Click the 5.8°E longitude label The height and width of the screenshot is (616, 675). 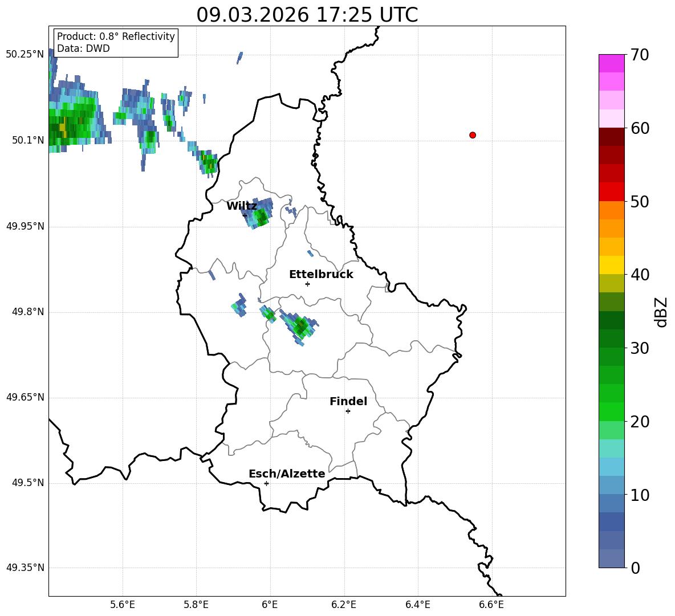click(196, 605)
